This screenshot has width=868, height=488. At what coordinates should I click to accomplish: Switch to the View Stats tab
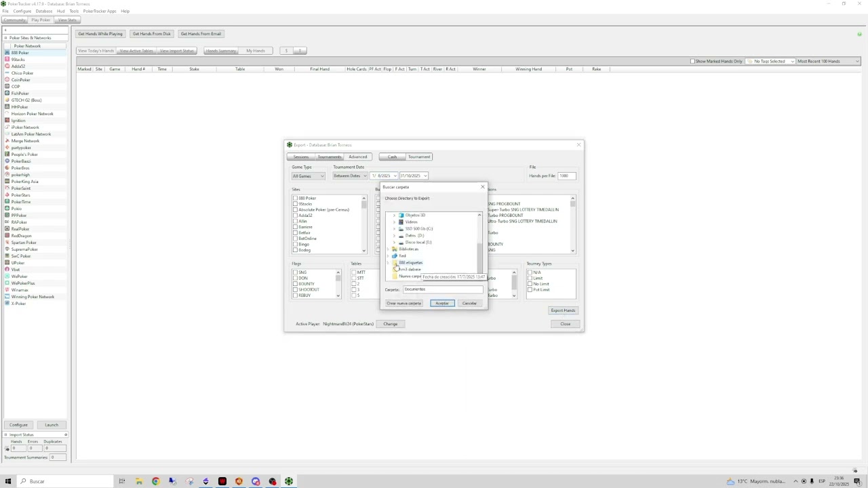point(67,20)
